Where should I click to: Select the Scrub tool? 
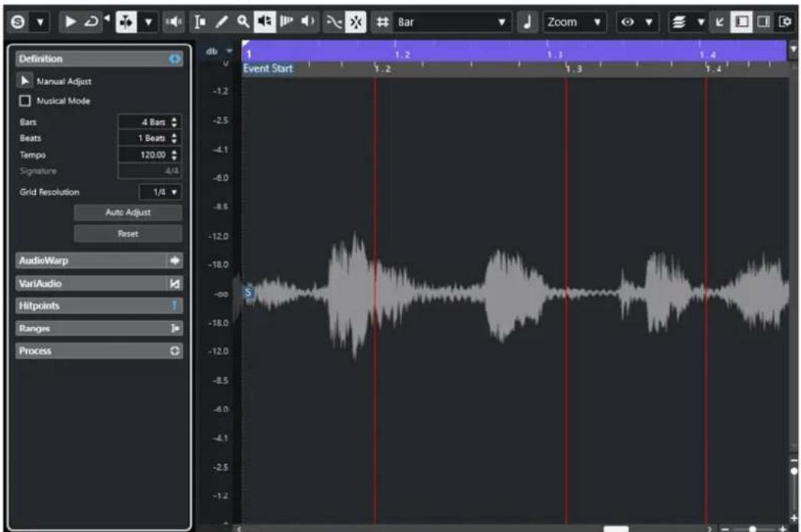coord(286,22)
